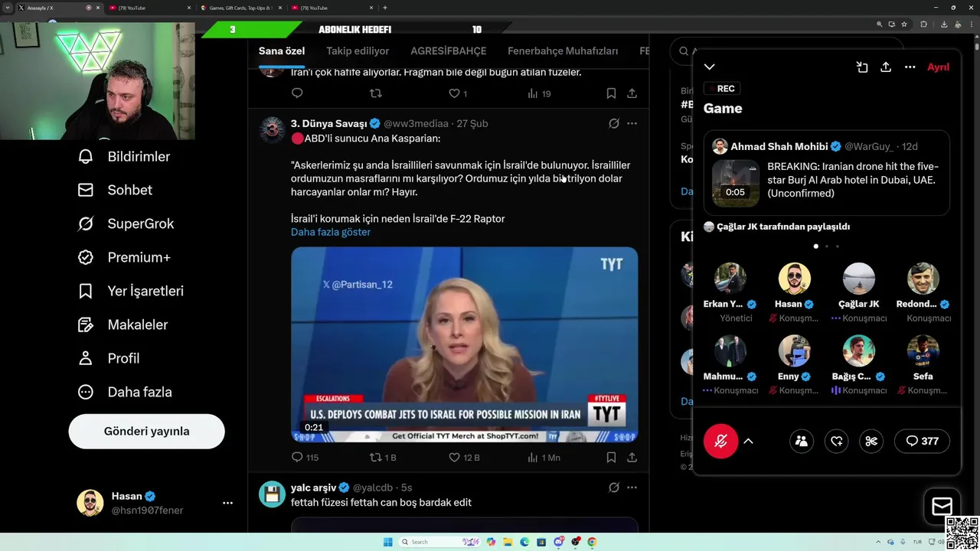Screen dimensions: 980x551
Task: Open Premium+ from the sidebar
Action: 124,257
